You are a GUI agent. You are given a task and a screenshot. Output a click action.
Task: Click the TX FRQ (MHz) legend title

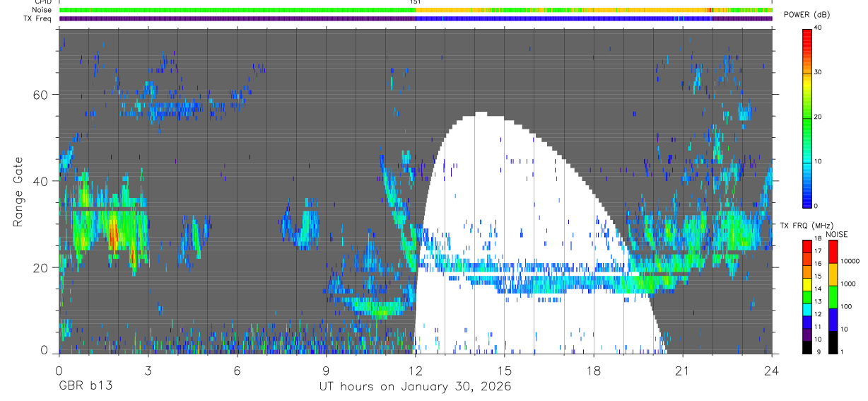coord(808,225)
